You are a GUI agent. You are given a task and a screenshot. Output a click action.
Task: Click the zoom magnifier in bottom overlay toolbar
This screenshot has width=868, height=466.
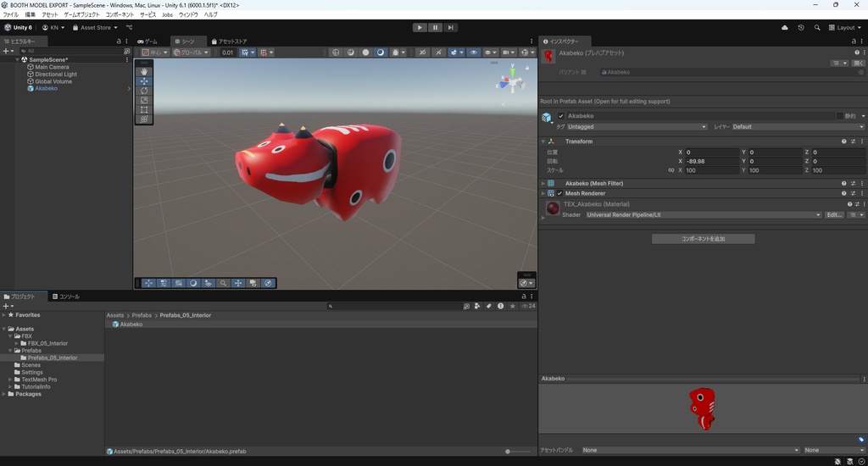pyautogui.click(x=223, y=283)
